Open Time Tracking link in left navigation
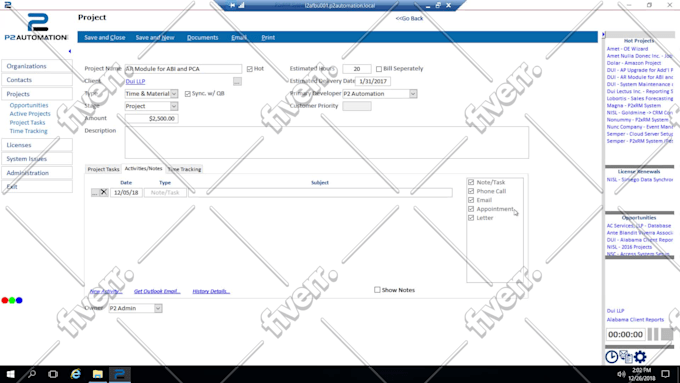 pos(29,131)
